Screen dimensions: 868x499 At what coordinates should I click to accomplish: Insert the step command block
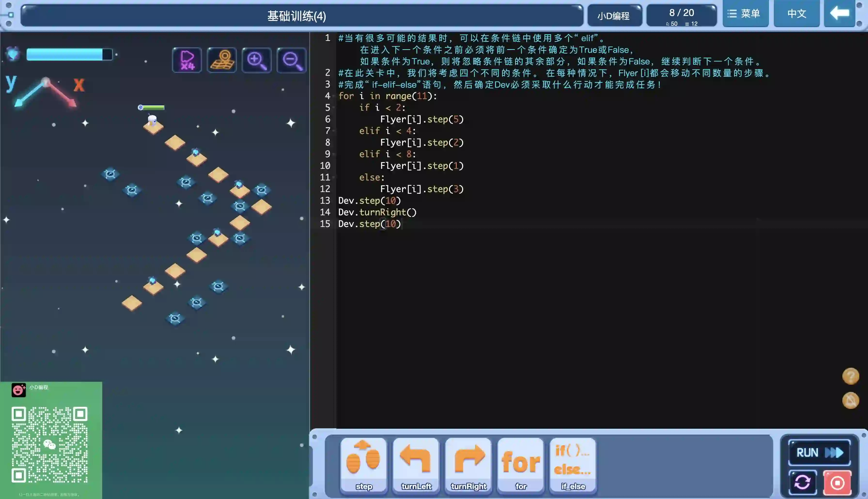coord(364,465)
